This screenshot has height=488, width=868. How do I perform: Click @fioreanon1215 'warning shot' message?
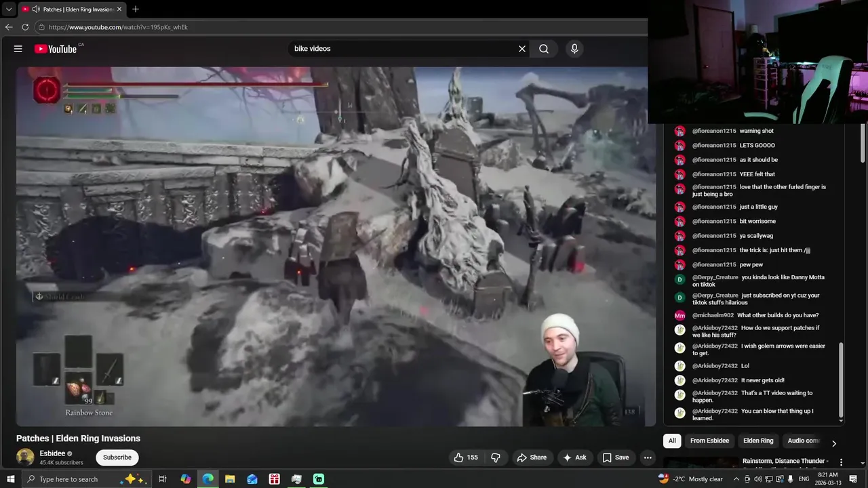click(x=756, y=131)
